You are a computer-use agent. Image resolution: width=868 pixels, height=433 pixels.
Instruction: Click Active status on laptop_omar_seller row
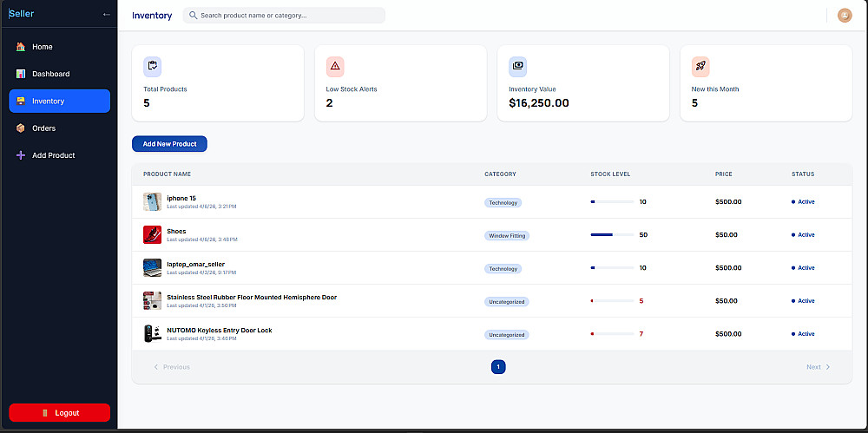(x=803, y=267)
